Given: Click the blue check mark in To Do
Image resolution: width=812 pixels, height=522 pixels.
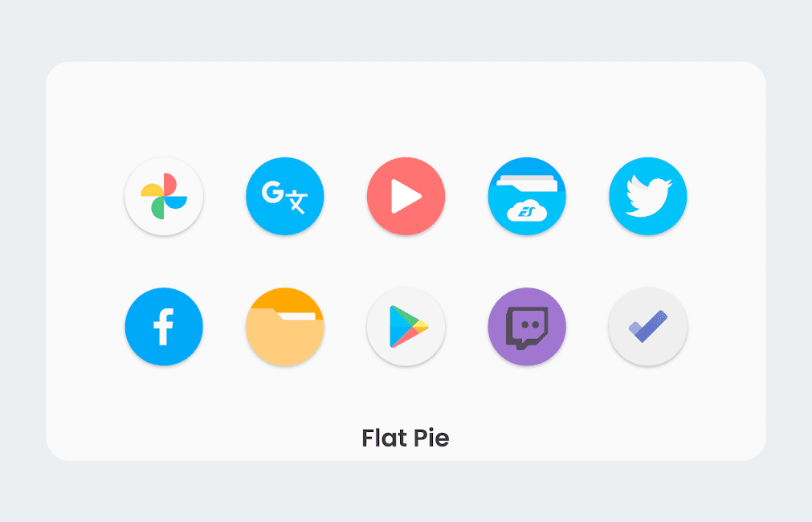Looking at the screenshot, I should (648, 326).
